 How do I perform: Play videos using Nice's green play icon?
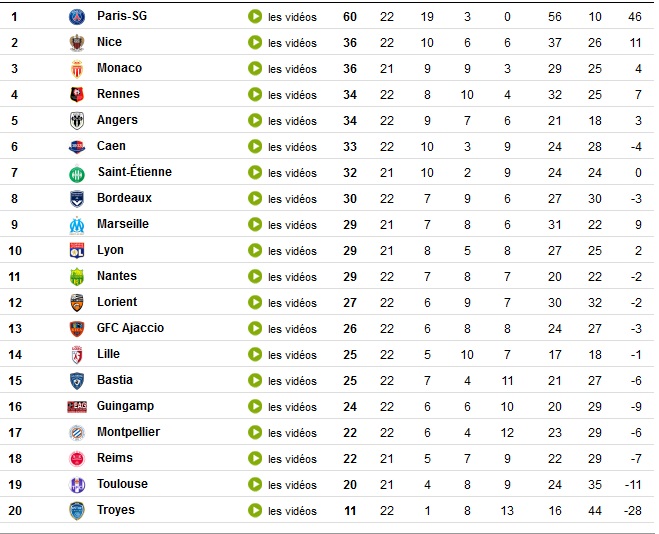point(255,42)
